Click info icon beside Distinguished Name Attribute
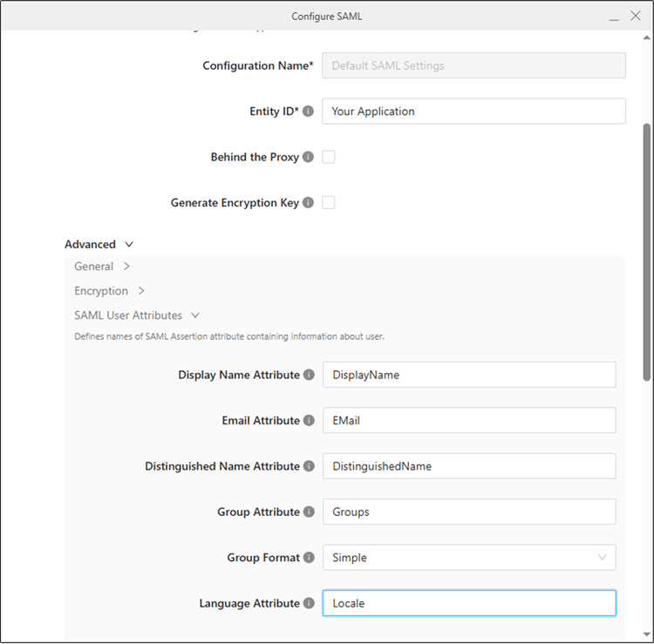 click(x=309, y=466)
